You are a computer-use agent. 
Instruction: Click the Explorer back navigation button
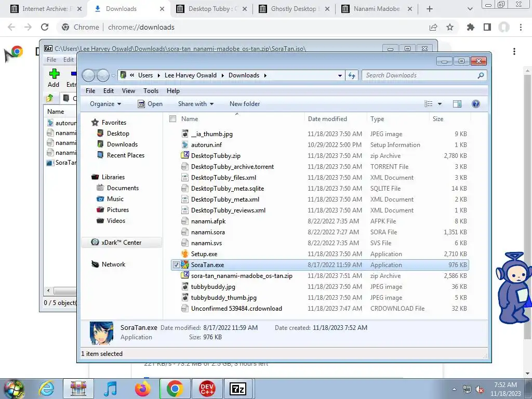coord(89,75)
